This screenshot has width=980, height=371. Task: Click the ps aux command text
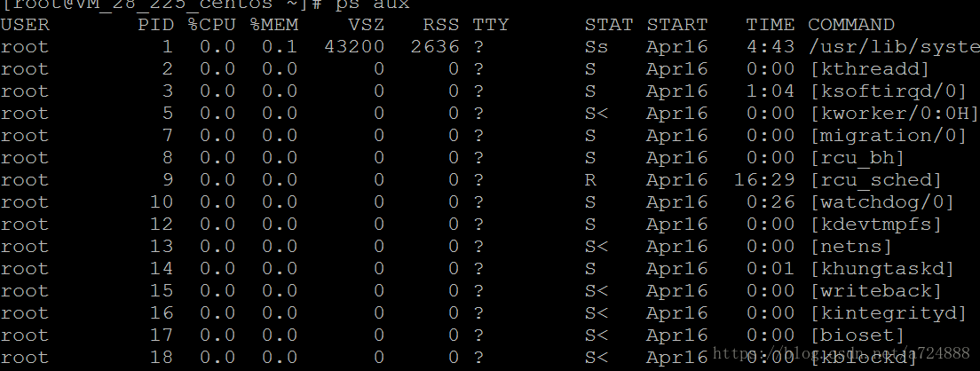click(373, 4)
